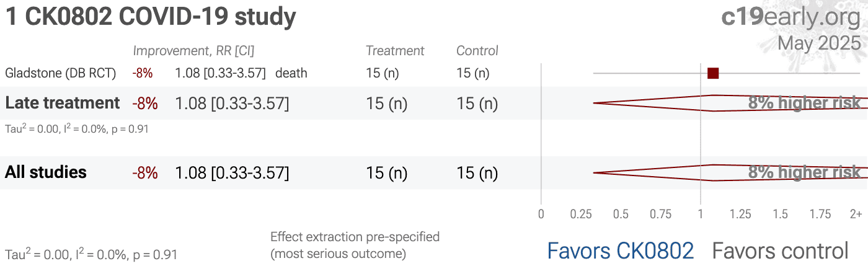
Task: Open the Gladstone (DB RCT) study link
Action: [61, 73]
